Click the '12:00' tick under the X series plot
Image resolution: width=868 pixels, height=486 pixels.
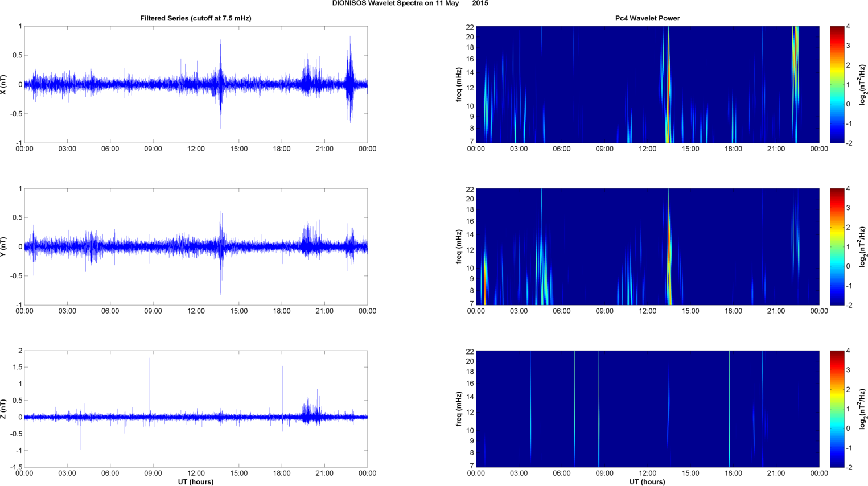tap(196, 149)
